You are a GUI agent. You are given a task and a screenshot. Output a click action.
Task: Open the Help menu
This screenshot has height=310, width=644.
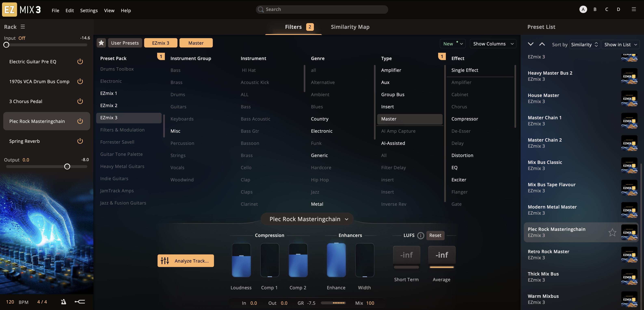coord(126,11)
